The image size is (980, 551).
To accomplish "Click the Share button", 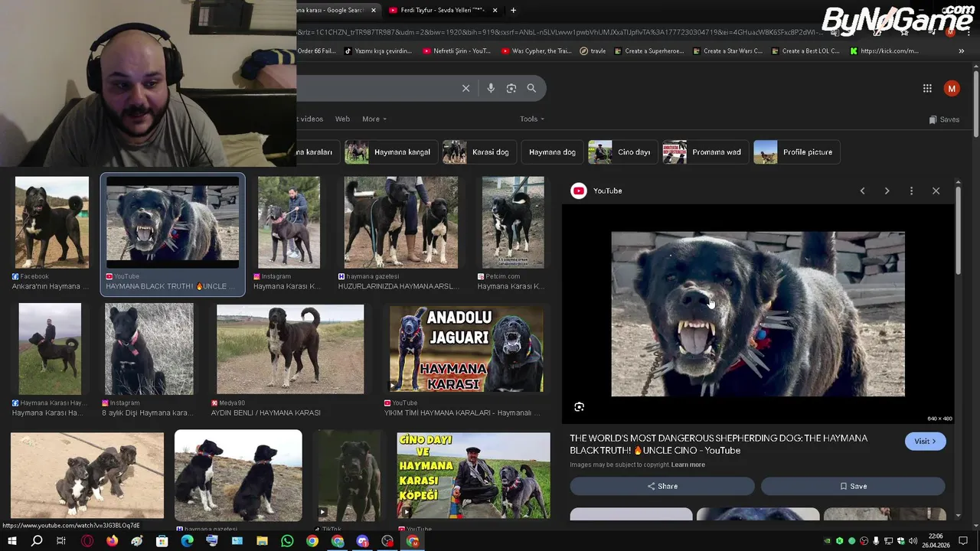I will point(662,486).
